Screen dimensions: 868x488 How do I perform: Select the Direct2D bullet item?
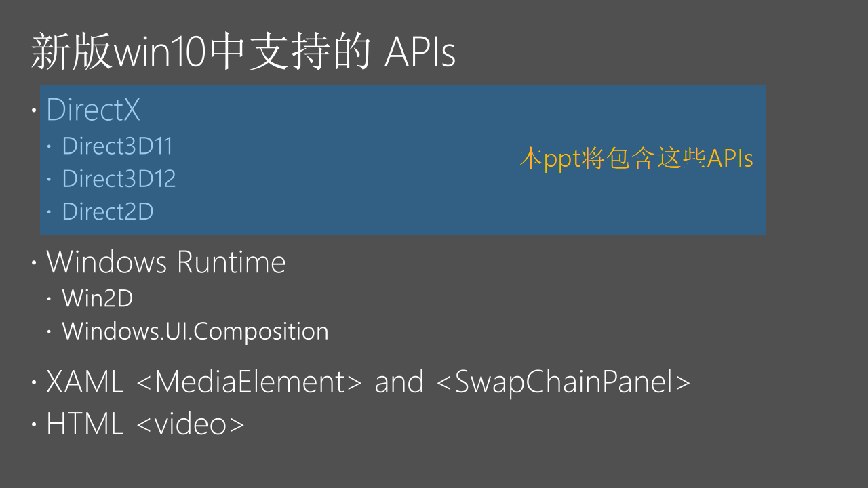(x=108, y=212)
